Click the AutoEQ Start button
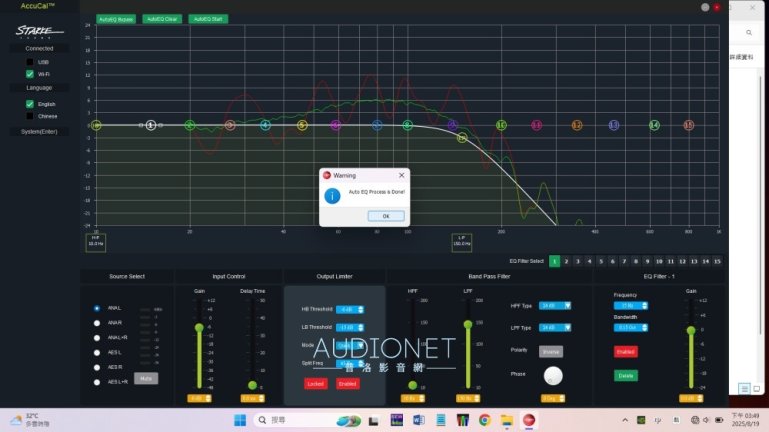Image resolution: width=769 pixels, height=432 pixels. 208,19
